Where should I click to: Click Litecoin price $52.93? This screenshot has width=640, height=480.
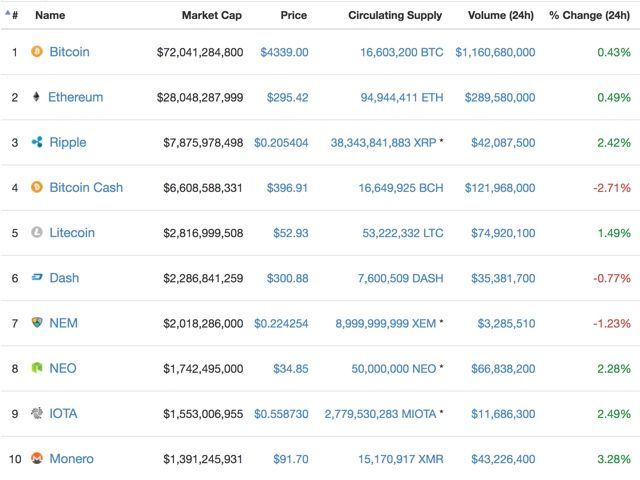(x=291, y=233)
